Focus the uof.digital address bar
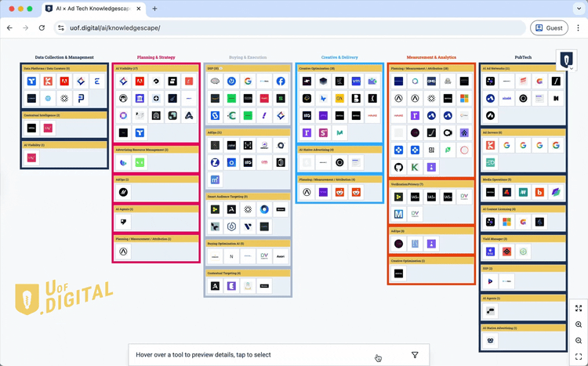The image size is (588, 366). 290,27
